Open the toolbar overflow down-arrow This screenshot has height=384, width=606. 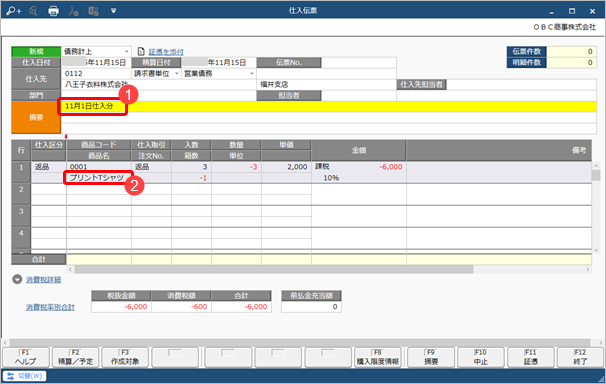click(113, 11)
